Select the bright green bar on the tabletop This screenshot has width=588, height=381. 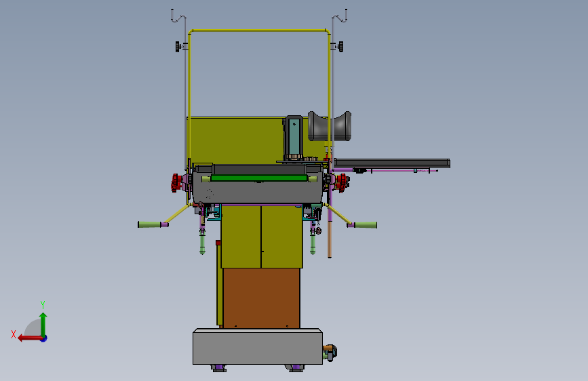259,178
